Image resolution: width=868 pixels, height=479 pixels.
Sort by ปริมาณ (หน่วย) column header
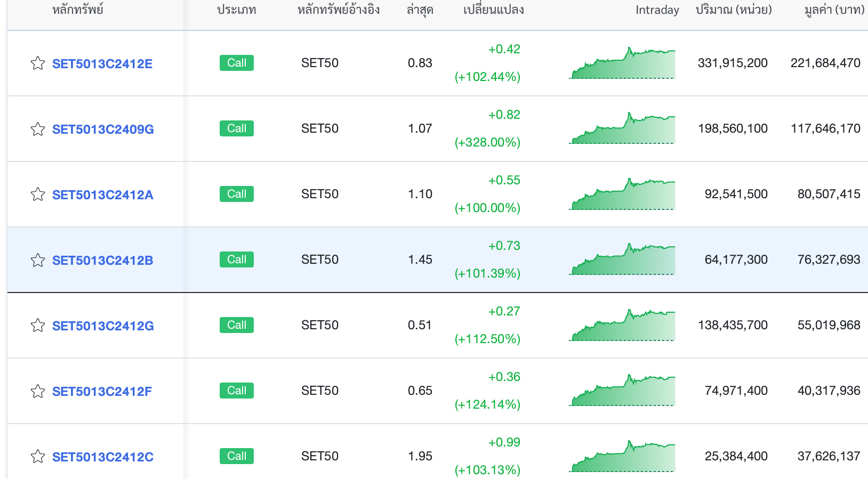[x=734, y=10]
